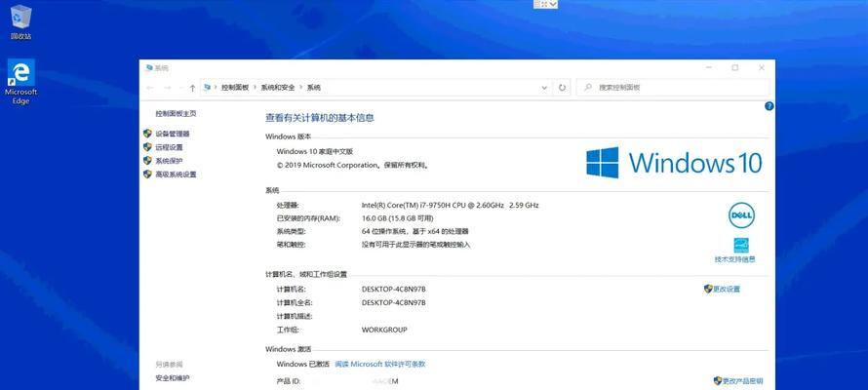868x390 pixels.
Task: Launch Microsoft Edge from the desktop
Action: tap(20, 81)
